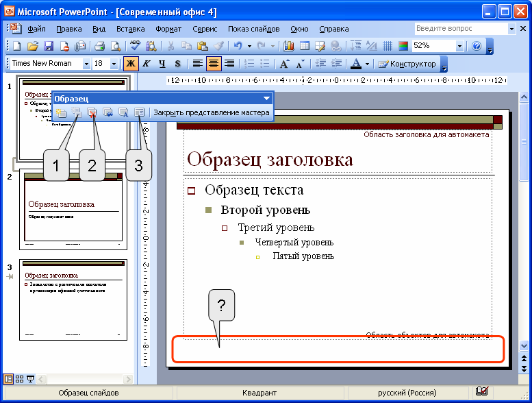Paste from clipboard icon
The width and height of the screenshot is (532, 403).
point(202,46)
